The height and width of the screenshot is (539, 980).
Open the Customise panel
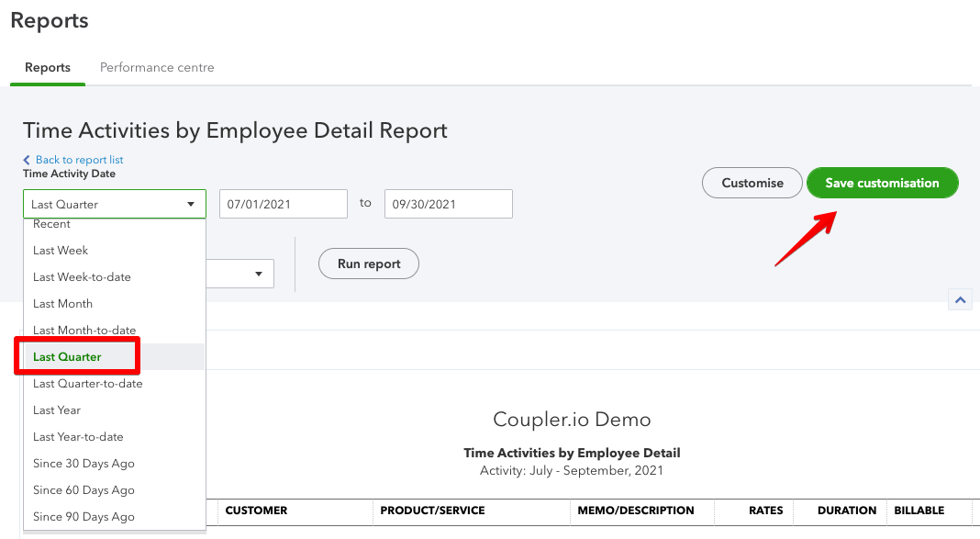point(752,182)
